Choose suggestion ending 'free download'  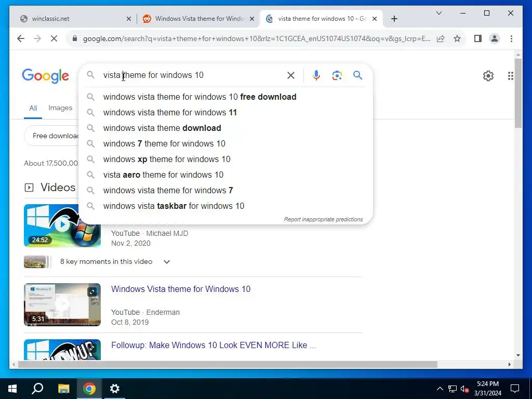(225, 97)
